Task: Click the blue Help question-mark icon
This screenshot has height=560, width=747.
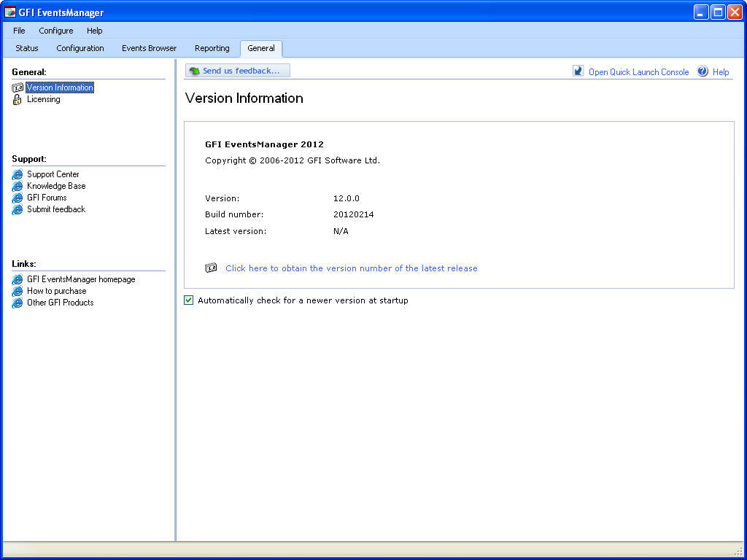Action: coord(703,71)
